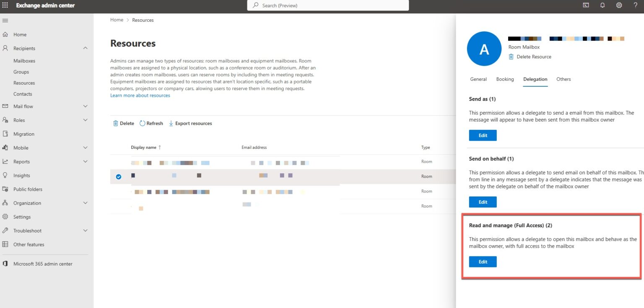Viewport: 644px width, 308px height.
Task: Open the app launcher waffle icon
Action: 5,5
